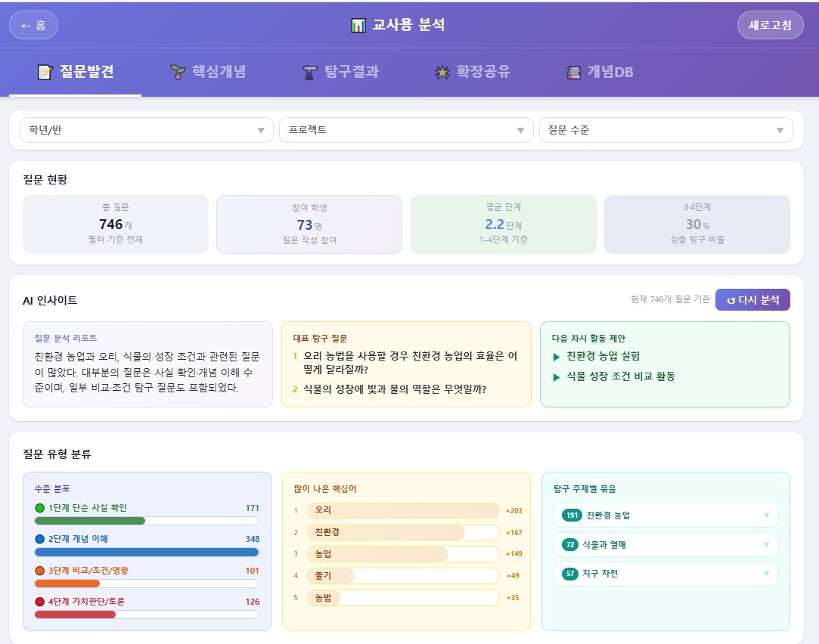The image size is (819, 644).
Task: Select the 농법 keyword bar
Action: pyautogui.click(x=403, y=598)
